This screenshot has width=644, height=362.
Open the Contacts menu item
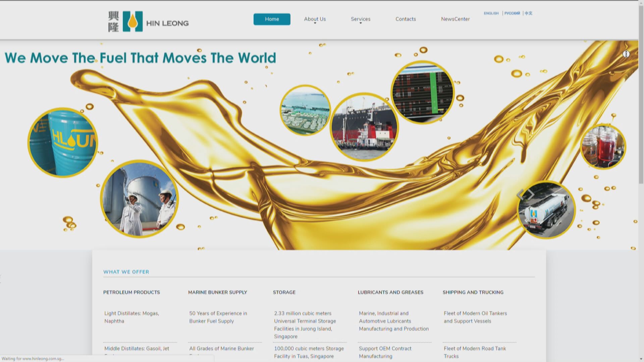point(406,19)
